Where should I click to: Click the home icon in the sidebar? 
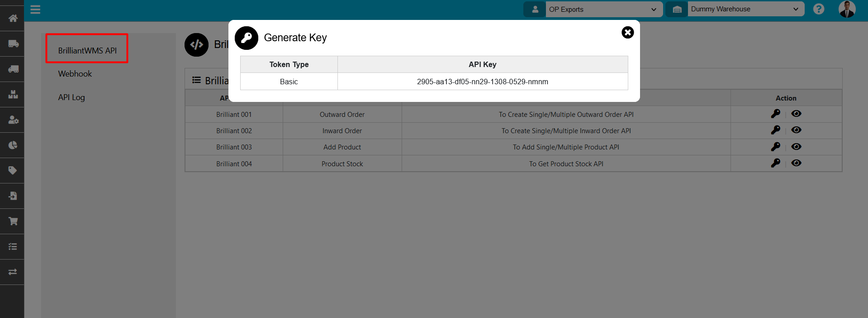click(x=13, y=18)
